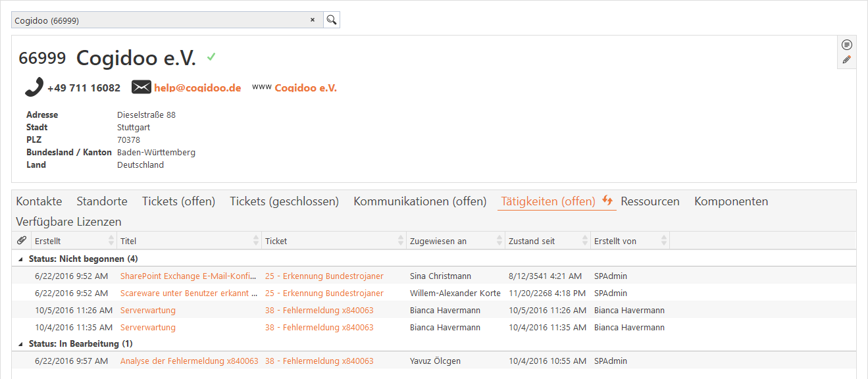The width and height of the screenshot is (868, 379).
Task: Open the comment bubble icon
Action: coord(847,45)
